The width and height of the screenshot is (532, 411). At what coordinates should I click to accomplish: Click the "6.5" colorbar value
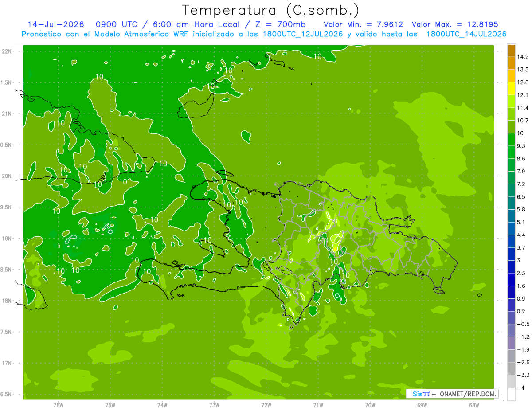click(521, 197)
